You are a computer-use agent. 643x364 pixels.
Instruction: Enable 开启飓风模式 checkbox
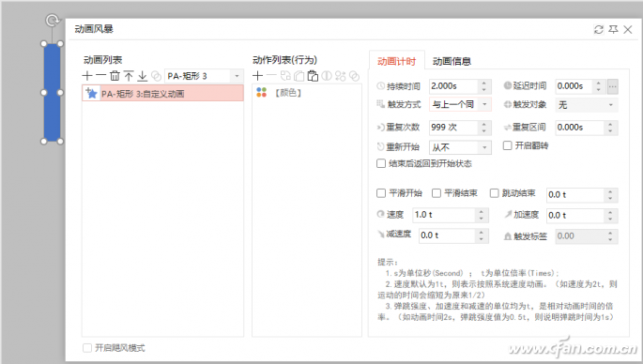(x=87, y=348)
